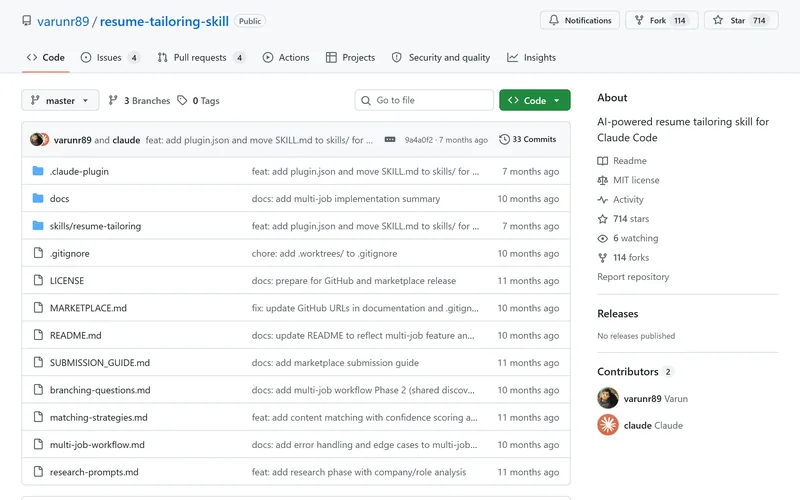This screenshot has height=500, width=800.
Task: Open the master branch dropdown
Action: coord(60,101)
